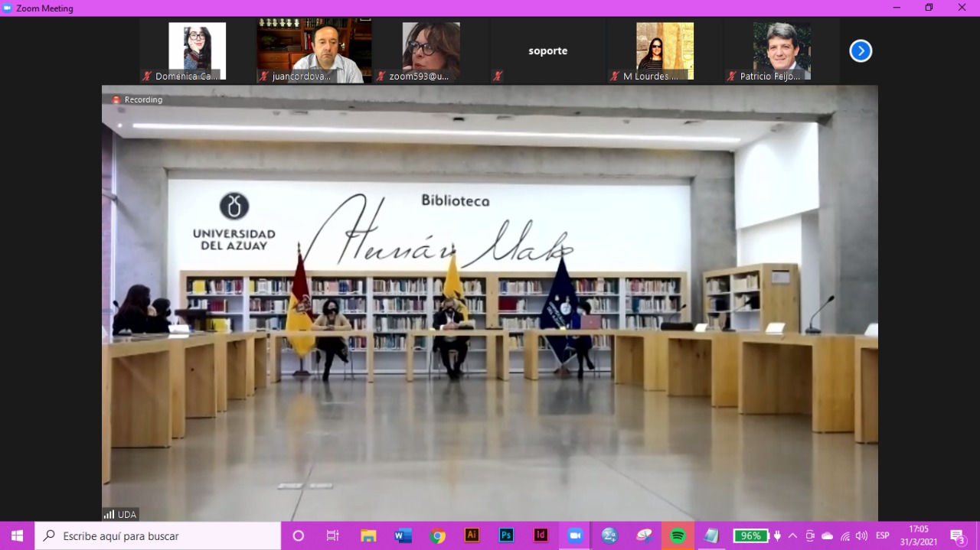Image resolution: width=980 pixels, height=550 pixels.
Task: Click the taskbar search box
Action: coord(158,535)
